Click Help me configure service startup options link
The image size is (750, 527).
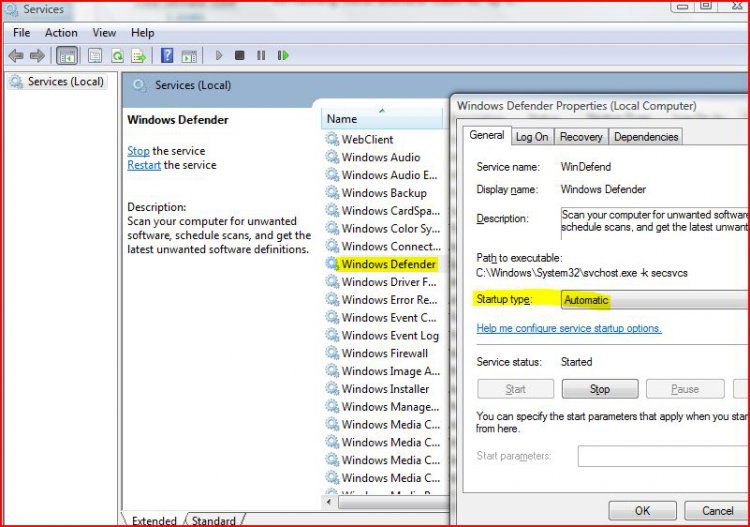point(569,328)
